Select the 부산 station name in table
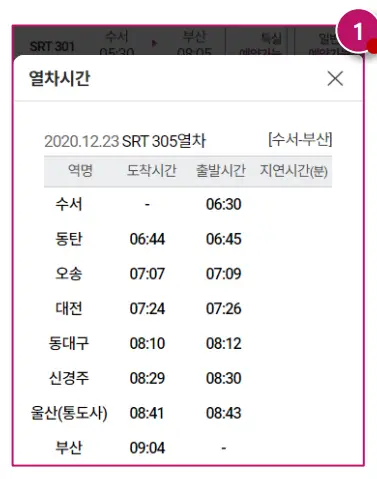The width and height of the screenshot is (377, 479). (69, 448)
